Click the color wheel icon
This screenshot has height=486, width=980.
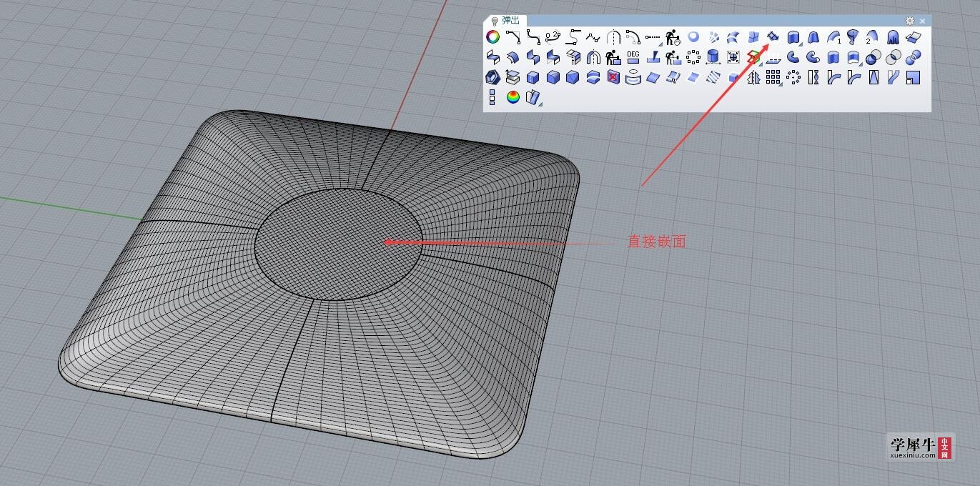tap(493, 37)
